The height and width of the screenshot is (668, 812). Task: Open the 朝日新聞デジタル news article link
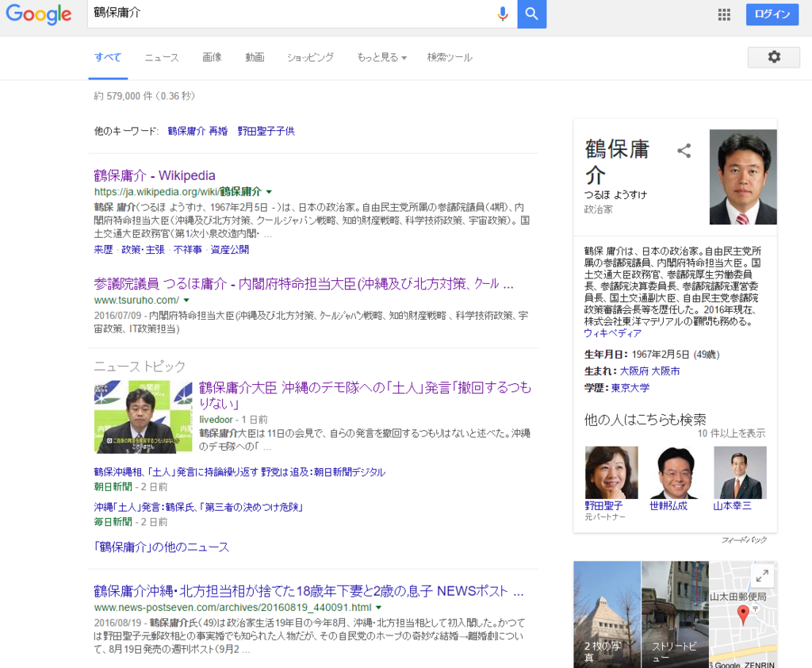[239, 472]
